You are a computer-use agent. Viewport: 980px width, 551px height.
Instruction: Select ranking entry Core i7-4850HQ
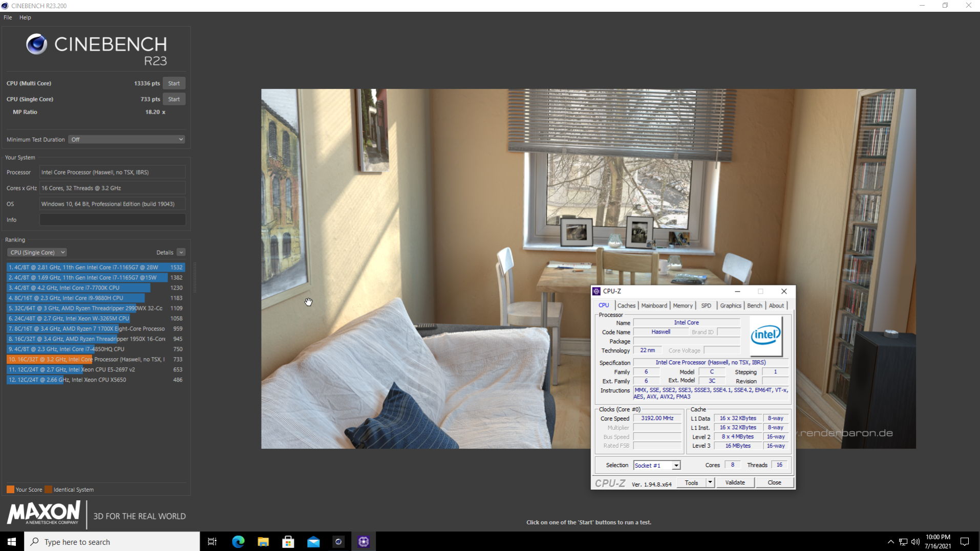click(96, 349)
